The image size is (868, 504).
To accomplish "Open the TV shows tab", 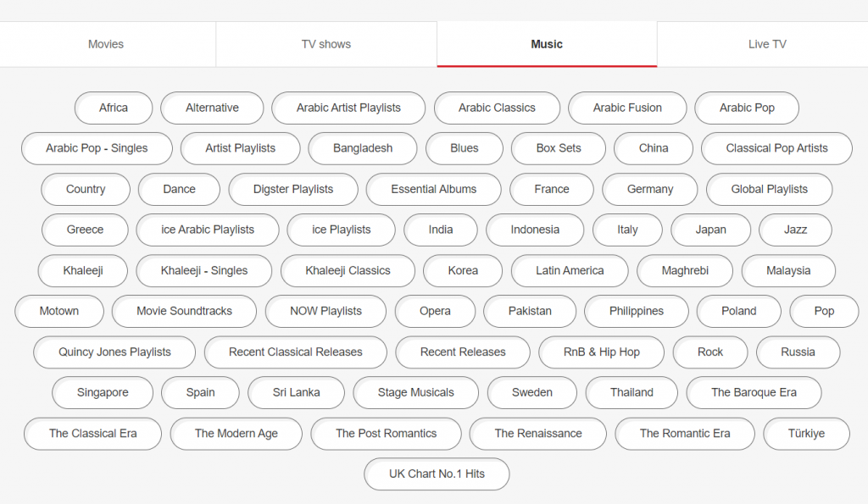I will coord(326,44).
